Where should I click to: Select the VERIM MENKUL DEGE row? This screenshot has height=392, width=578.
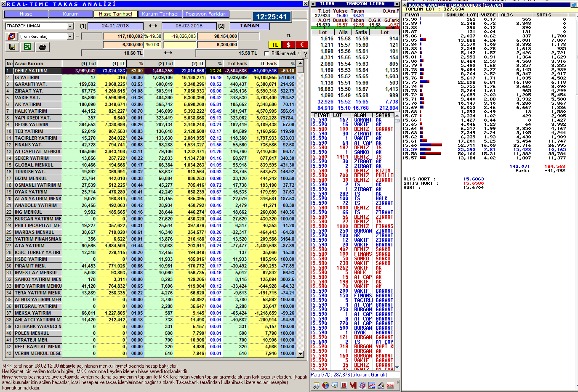pos(151,353)
